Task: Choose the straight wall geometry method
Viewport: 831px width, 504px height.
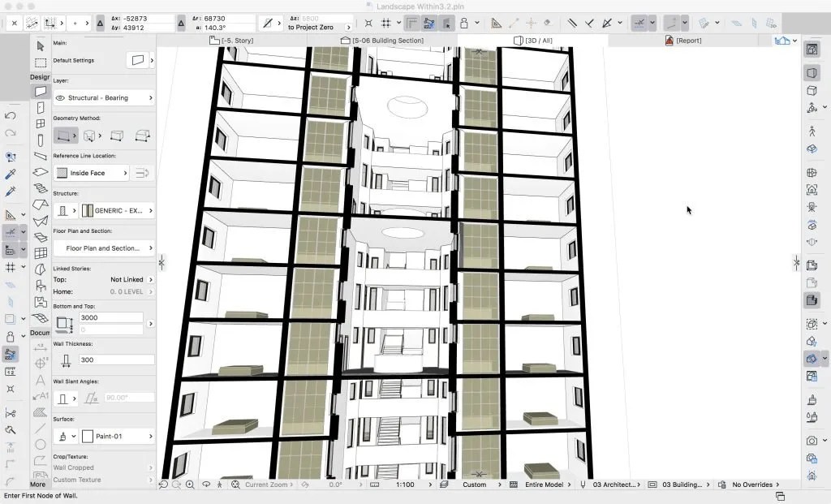Action: (63, 136)
